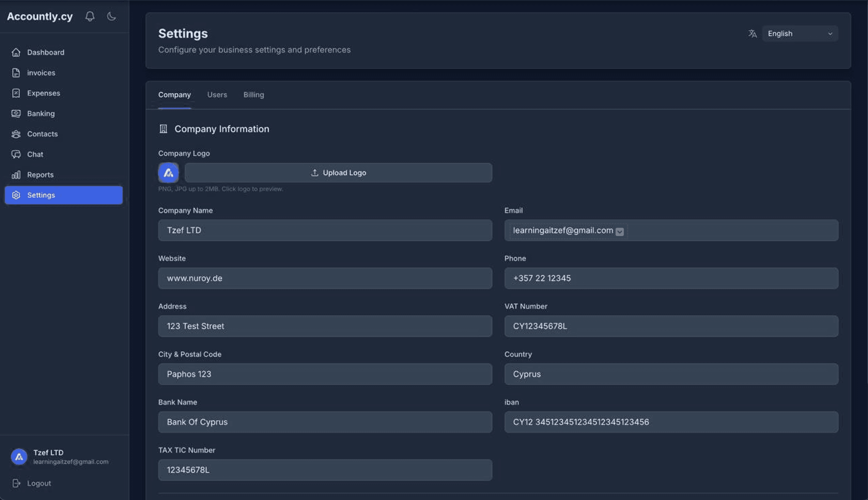868x500 pixels.
Task: Switch to the Users tab
Action: pos(217,95)
